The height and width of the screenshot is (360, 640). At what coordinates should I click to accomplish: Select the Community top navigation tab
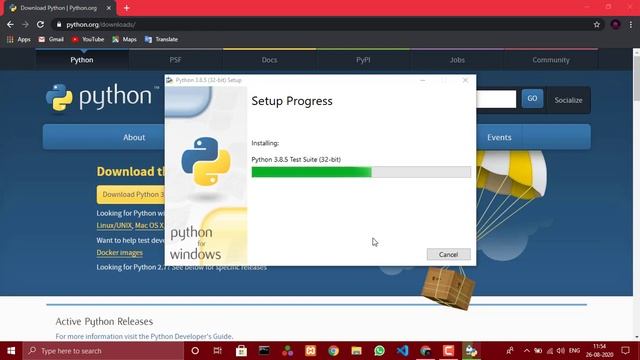click(x=551, y=60)
